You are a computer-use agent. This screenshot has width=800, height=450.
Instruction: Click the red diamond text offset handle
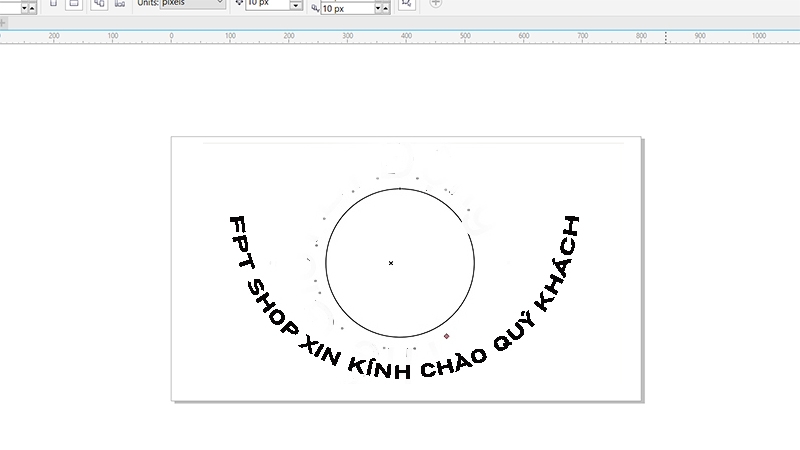coord(446,336)
